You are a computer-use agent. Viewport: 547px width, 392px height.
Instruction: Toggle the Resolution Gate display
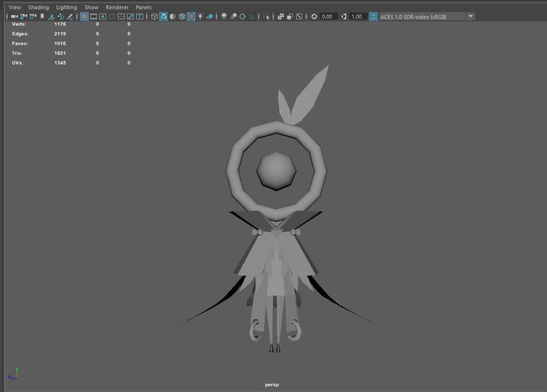coord(103,17)
